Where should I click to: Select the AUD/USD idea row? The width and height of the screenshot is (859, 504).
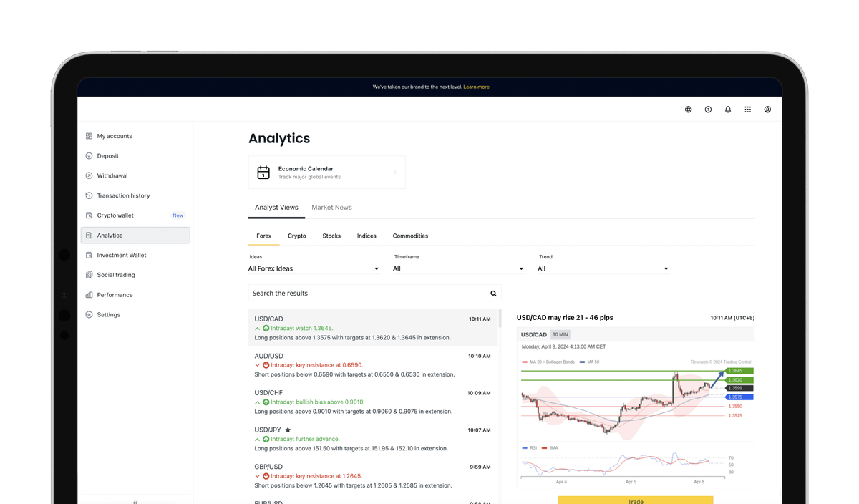tap(372, 365)
